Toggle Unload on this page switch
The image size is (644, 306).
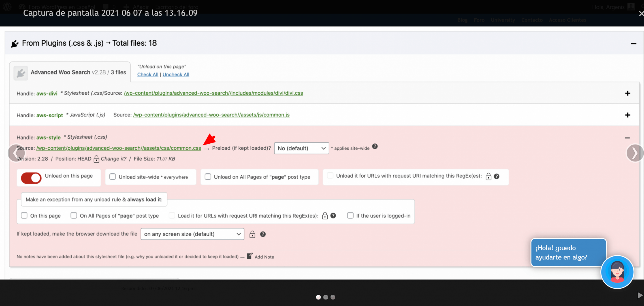click(x=31, y=178)
